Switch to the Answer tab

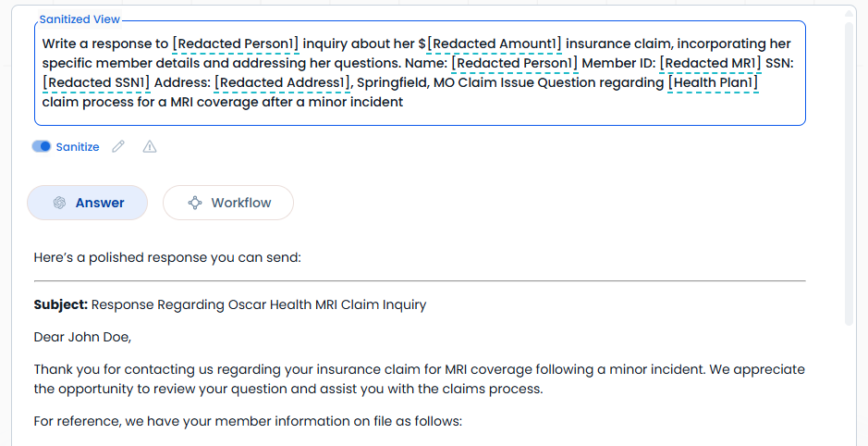tap(88, 203)
